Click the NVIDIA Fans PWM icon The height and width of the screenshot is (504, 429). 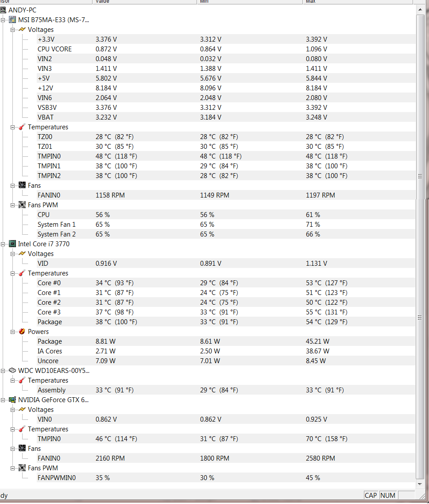pos(22,468)
